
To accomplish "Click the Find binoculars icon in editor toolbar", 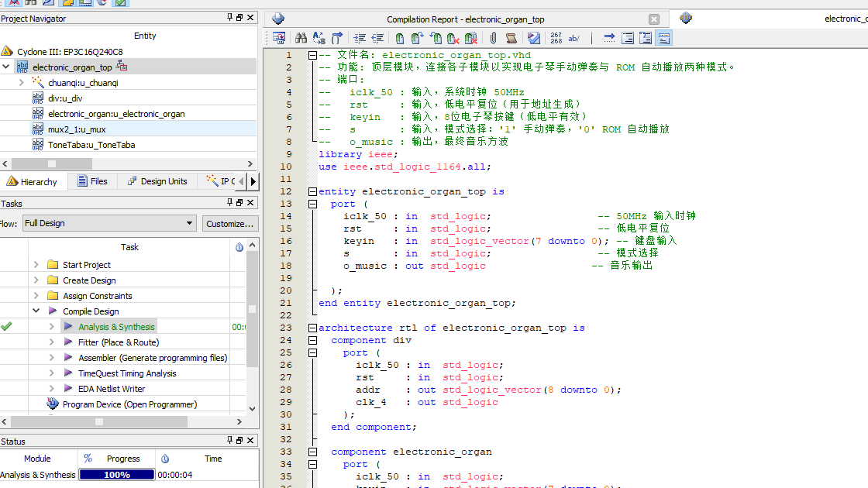I will click(x=301, y=38).
